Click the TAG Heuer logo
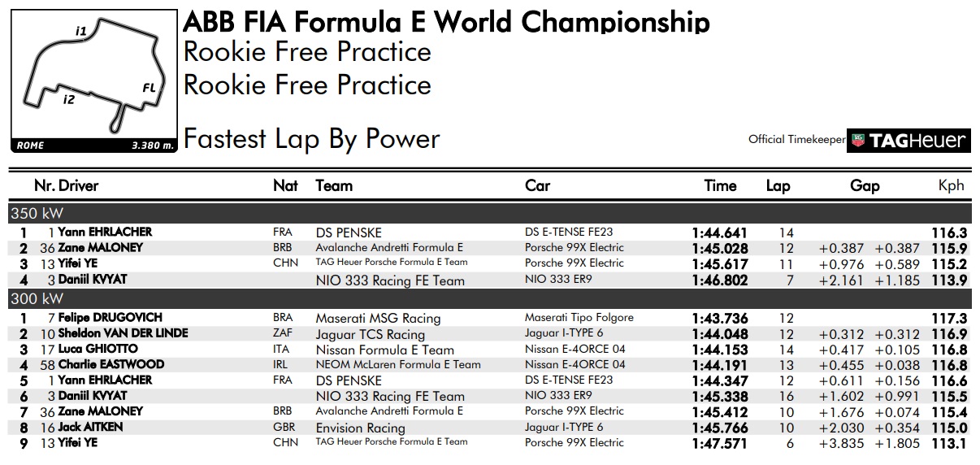The image size is (980, 465). tap(908, 140)
